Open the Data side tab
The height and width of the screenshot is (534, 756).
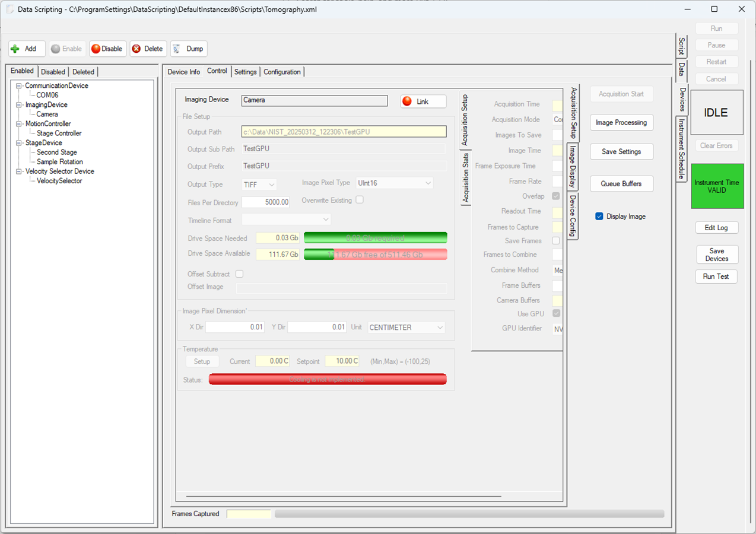tap(682, 69)
